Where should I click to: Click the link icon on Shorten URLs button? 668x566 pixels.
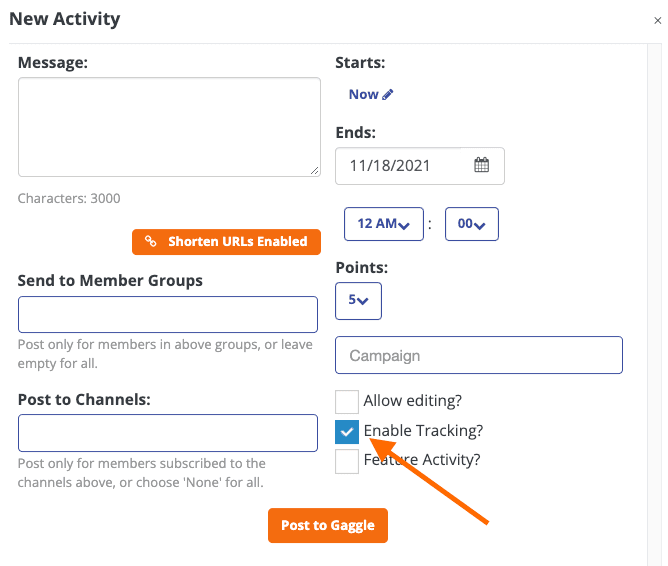(151, 241)
